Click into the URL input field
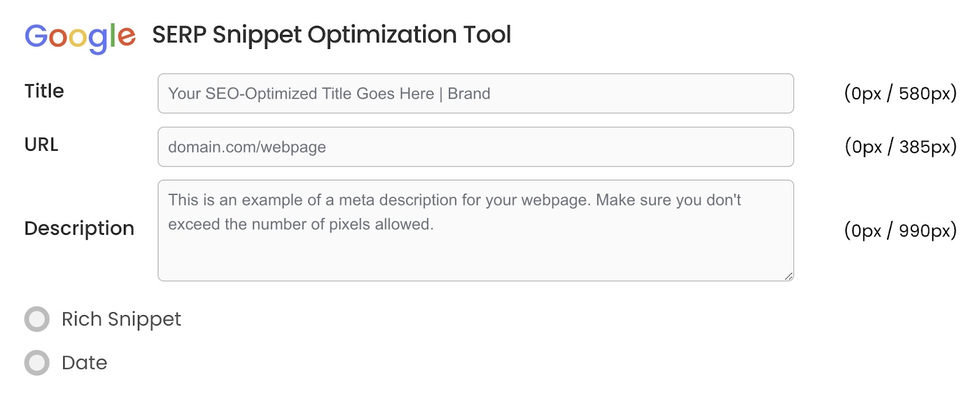Image resolution: width=980 pixels, height=396 pixels. [475, 147]
